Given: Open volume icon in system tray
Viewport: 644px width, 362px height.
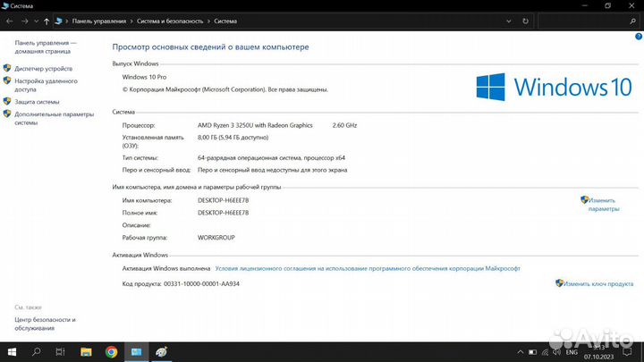Looking at the screenshot, I should tap(556, 352).
